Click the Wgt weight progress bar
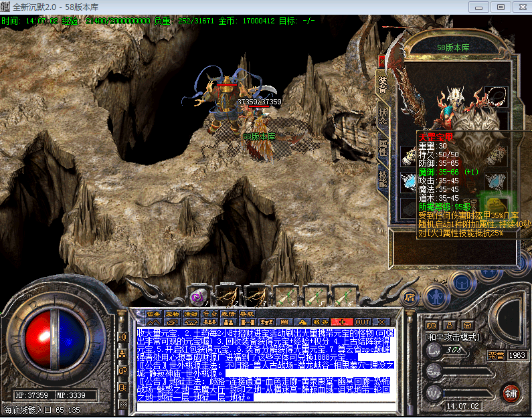This screenshot has width=532, height=418. 467,393
